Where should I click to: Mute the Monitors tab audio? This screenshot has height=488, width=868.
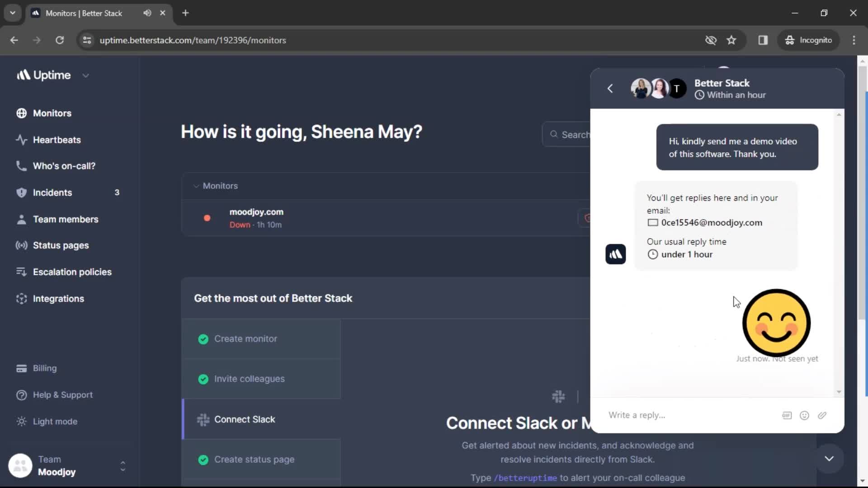point(147,13)
